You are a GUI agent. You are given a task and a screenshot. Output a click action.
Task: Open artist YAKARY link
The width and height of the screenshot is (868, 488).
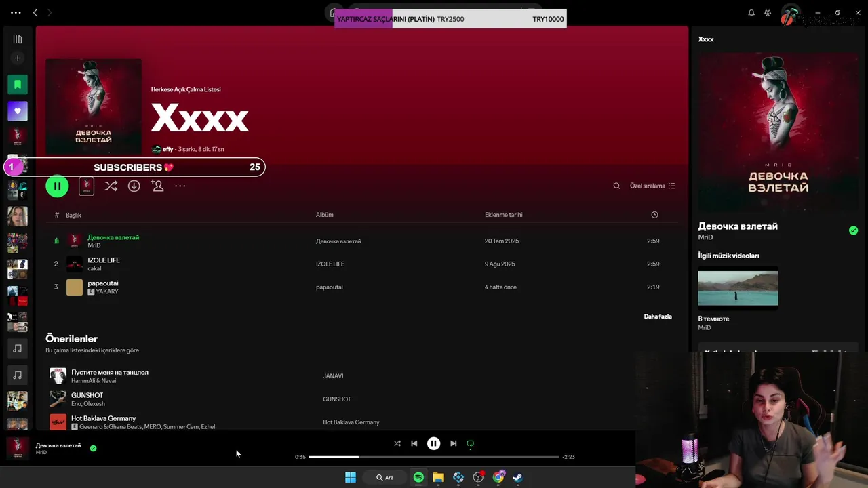pyautogui.click(x=107, y=291)
